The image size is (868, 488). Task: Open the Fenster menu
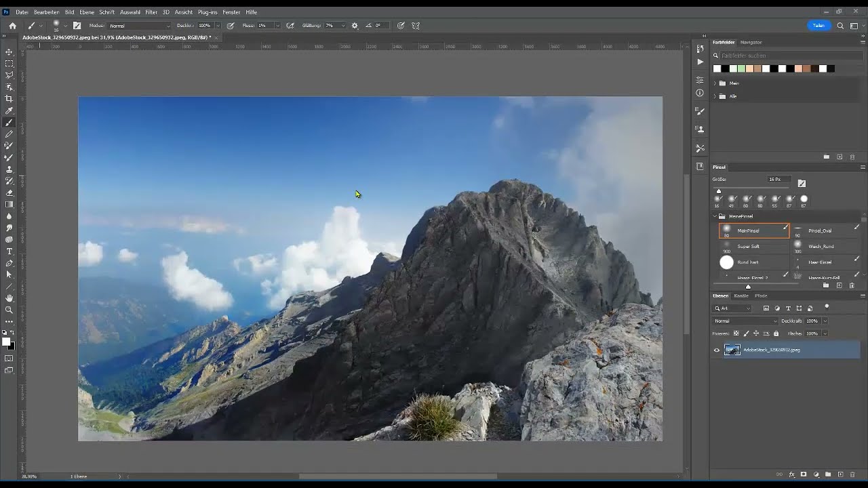click(231, 12)
